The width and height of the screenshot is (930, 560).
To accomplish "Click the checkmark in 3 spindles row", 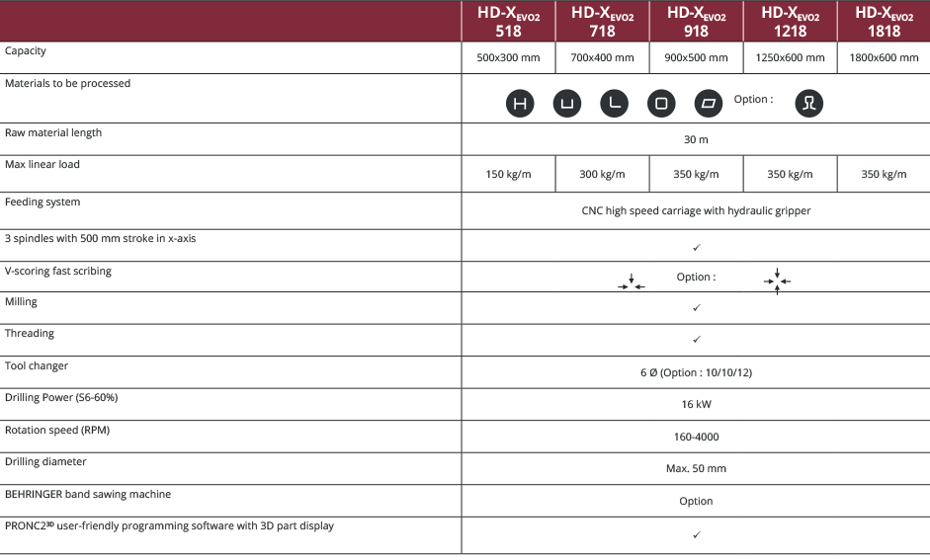I will click(x=697, y=247).
